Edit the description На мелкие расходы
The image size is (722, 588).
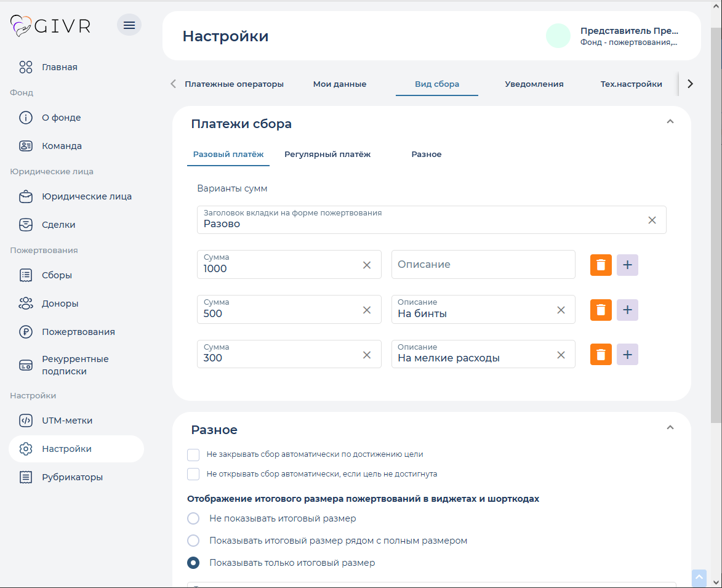(x=483, y=354)
